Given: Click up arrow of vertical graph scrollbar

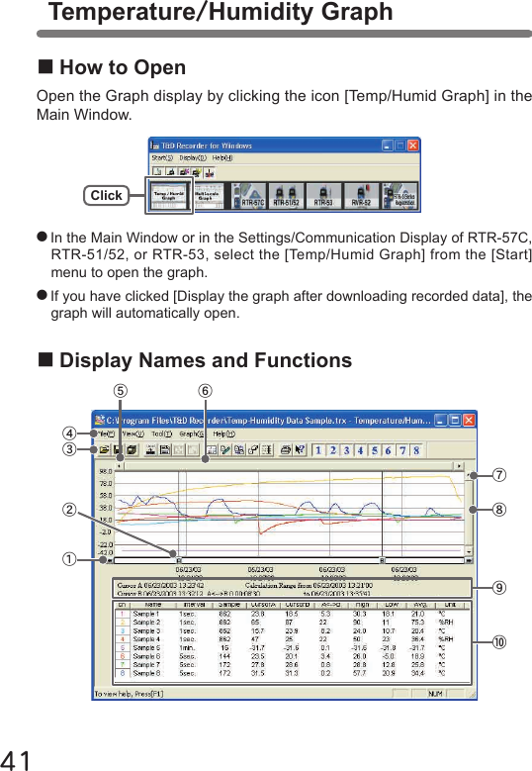Looking at the screenshot, I should (470, 475).
